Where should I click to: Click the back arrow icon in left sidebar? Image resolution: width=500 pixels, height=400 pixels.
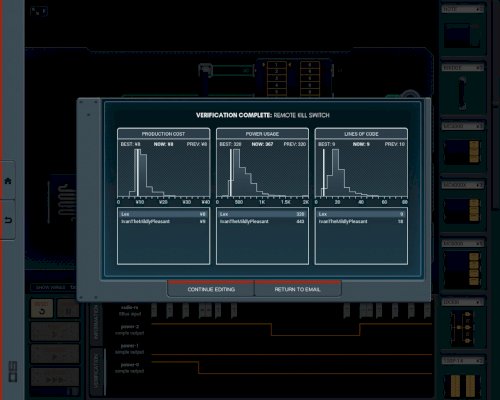click(x=8, y=220)
